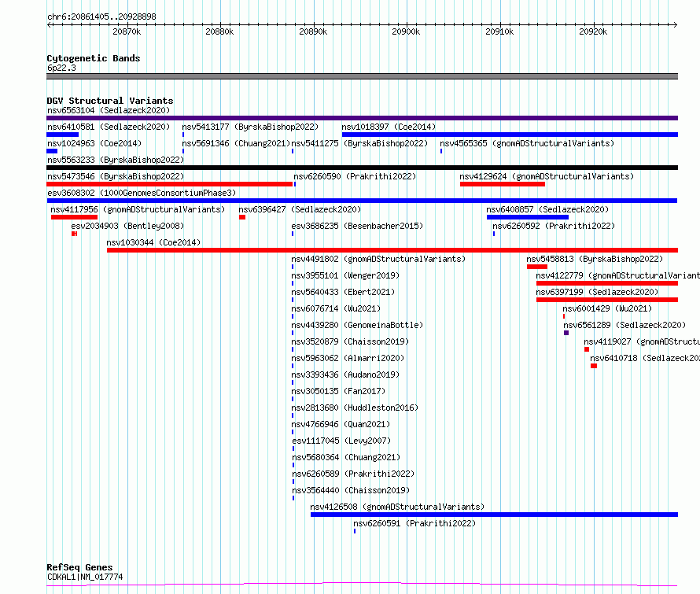The height and width of the screenshot is (594, 700).
Task: Click nsv5458813 (ByrskaBishop2022) label
Action: [x=595, y=259]
